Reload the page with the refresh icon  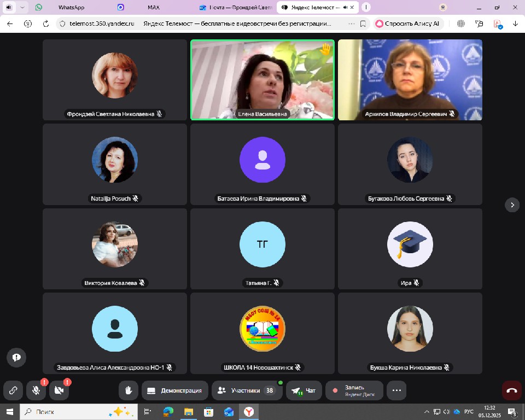46,24
